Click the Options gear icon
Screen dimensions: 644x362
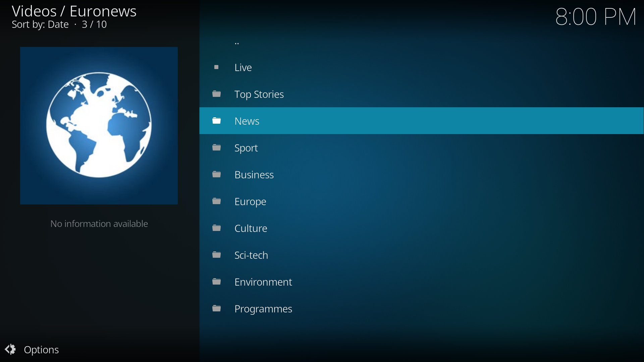pyautogui.click(x=10, y=349)
